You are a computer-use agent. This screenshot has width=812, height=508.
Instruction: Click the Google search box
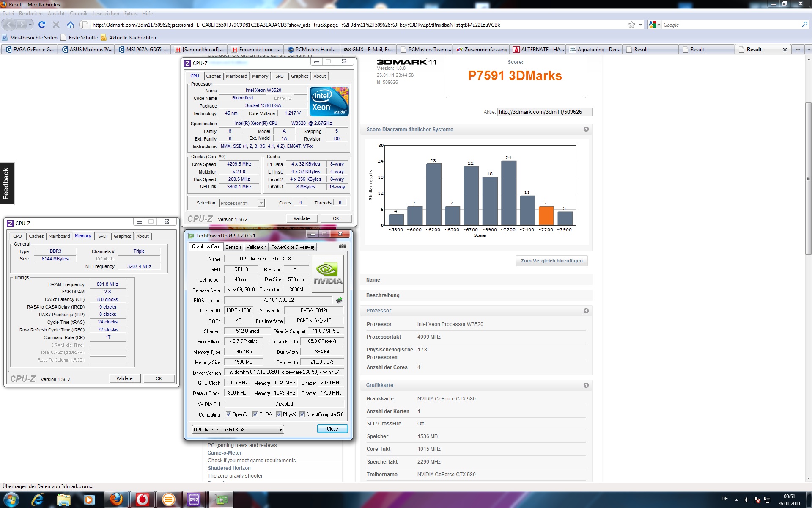coord(730,25)
